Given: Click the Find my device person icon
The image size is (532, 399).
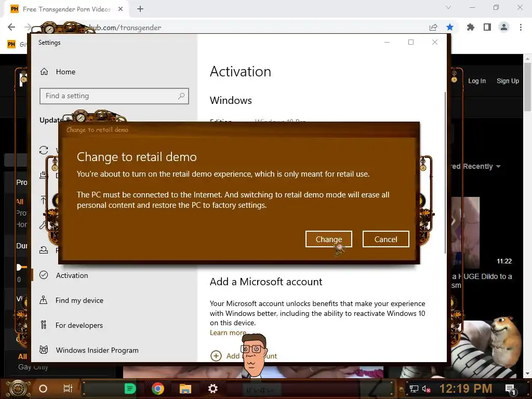Looking at the screenshot, I should 44,300.
